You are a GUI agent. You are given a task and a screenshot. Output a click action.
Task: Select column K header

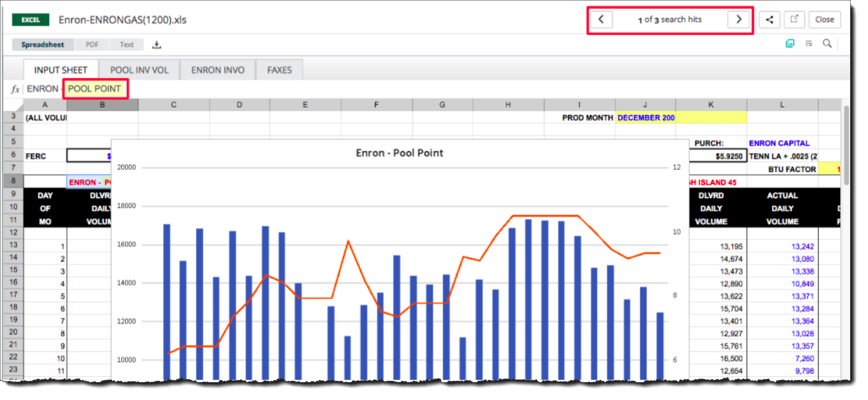[711, 105]
